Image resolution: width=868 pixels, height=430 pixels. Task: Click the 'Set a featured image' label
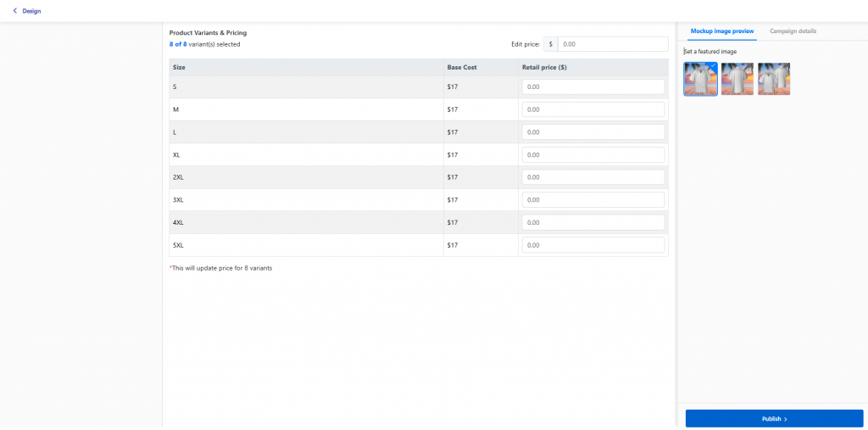click(710, 52)
